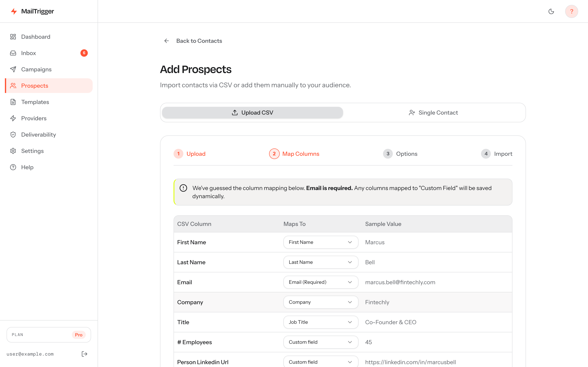The width and height of the screenshot is (588, 367).
Task: Click the Back to Contacts link
Action: coord(199,41)
